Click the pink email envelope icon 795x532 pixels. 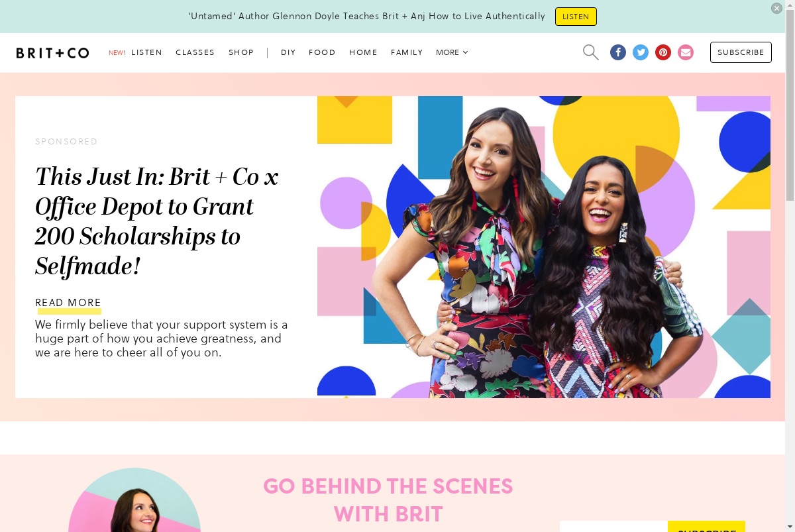click(x=686, y=52)
